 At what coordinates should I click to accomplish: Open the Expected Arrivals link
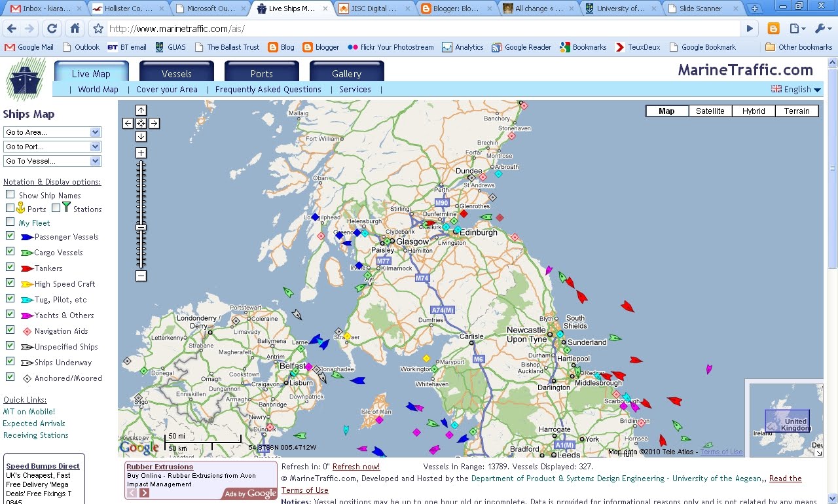coord(34,423)
